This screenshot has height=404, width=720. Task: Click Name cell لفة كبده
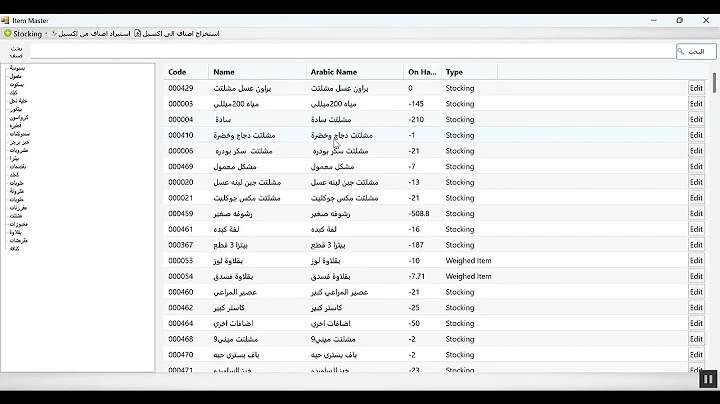click(x=226, y=229)
